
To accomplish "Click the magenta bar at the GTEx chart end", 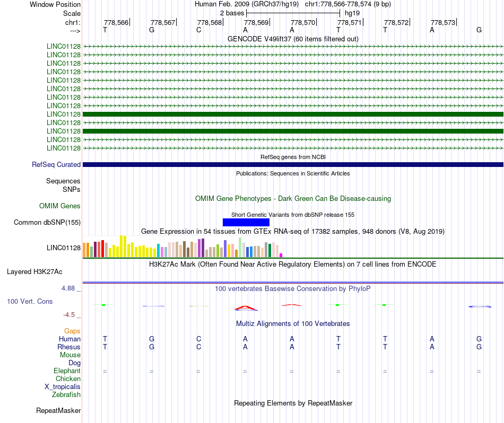I will (281, 255).
